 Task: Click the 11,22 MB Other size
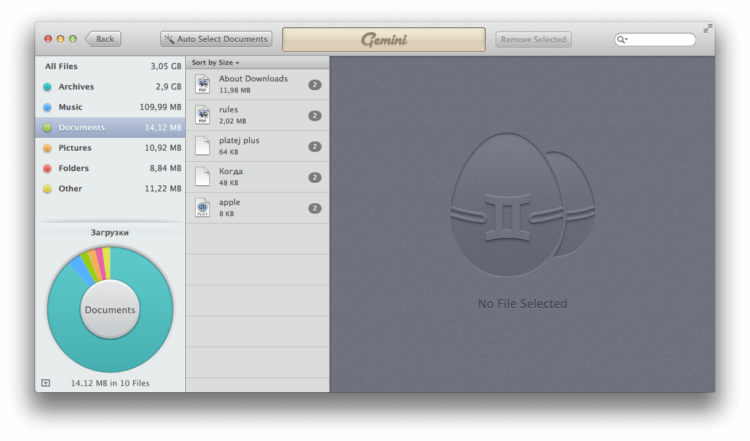[163, 188]
